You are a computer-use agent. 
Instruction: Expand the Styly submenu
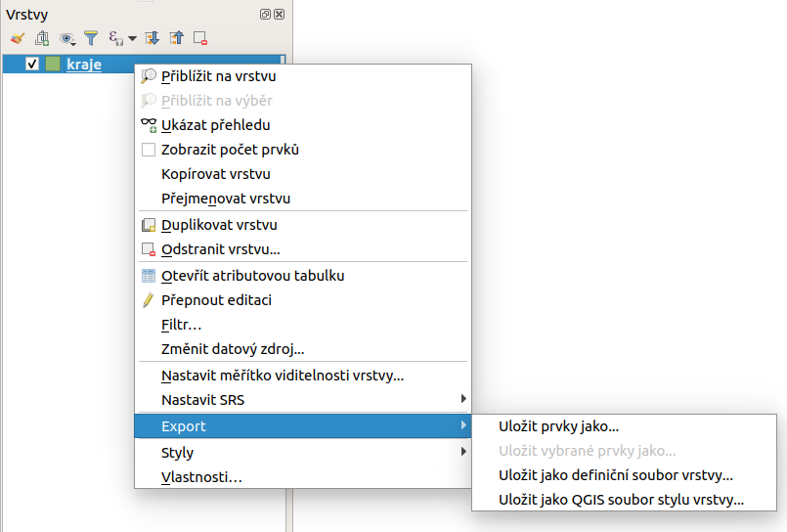(x=303, y=452)
